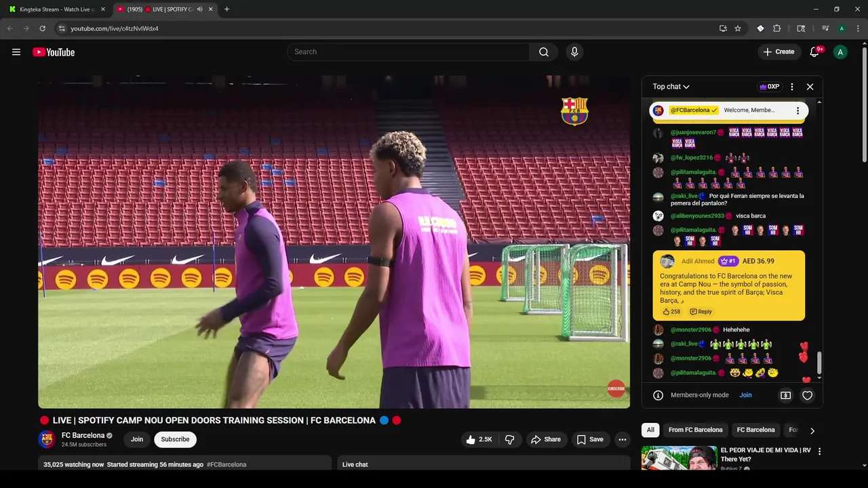Close the live chat panel
This screenshot has height=488, width=868.
(810, 87)
